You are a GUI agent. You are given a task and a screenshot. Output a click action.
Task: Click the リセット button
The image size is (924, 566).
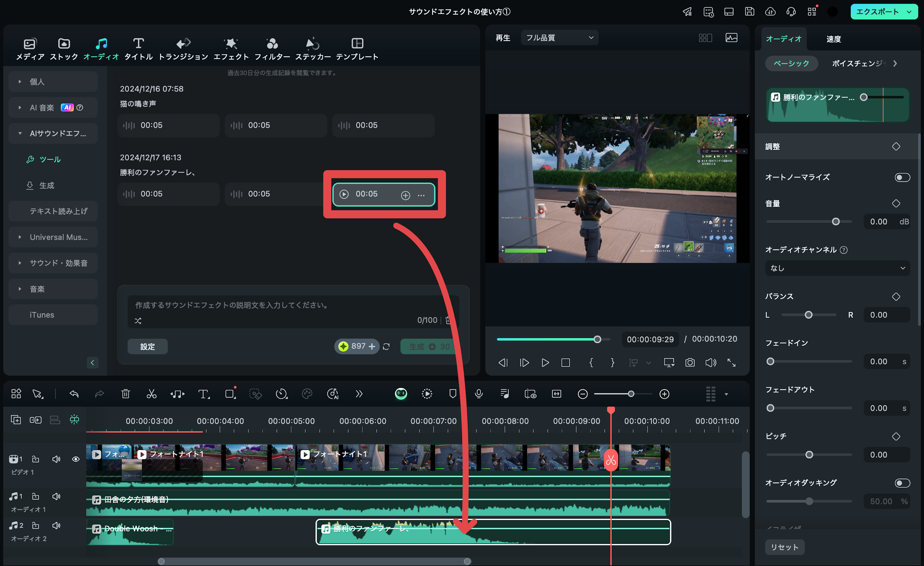click(785, 547)
